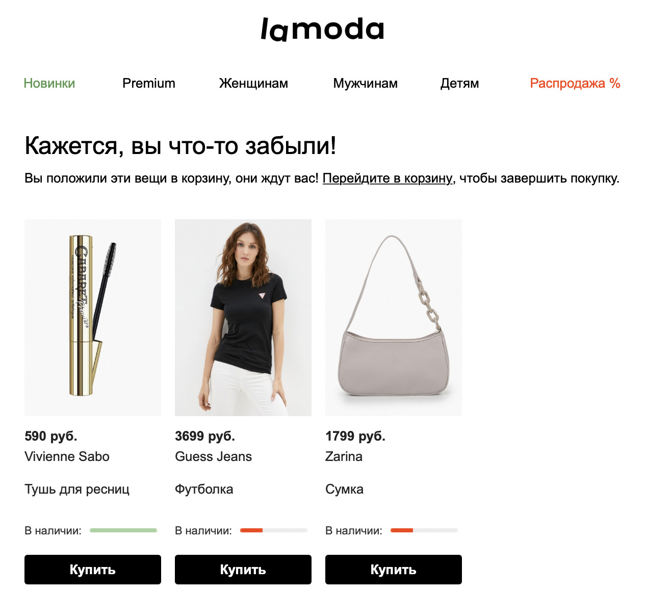Open the Zarina bag image
Screen dimensions: 672x616
[x=394, y=318]
